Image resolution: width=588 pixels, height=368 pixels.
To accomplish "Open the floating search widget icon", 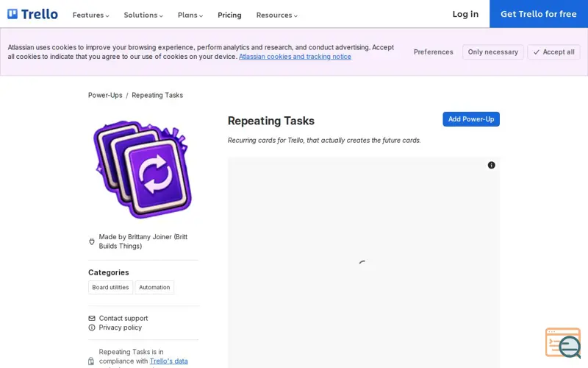I will click(563, 343).
